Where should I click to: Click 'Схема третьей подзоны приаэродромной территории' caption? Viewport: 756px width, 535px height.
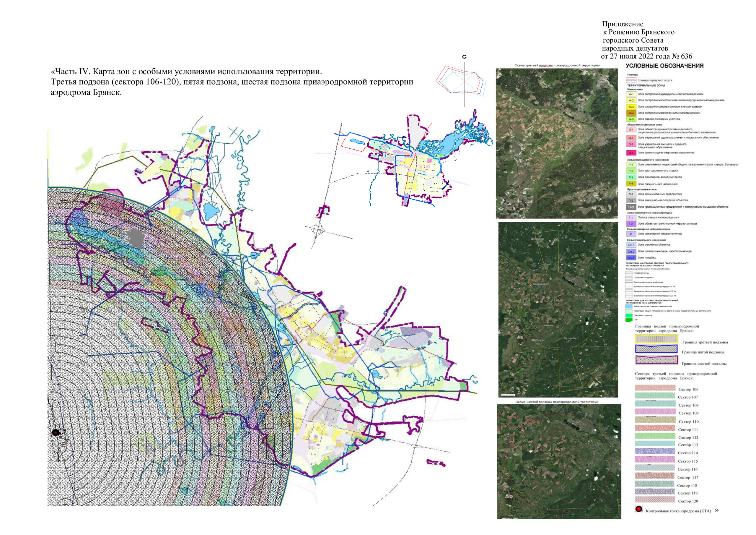click(x=557, y=66)
